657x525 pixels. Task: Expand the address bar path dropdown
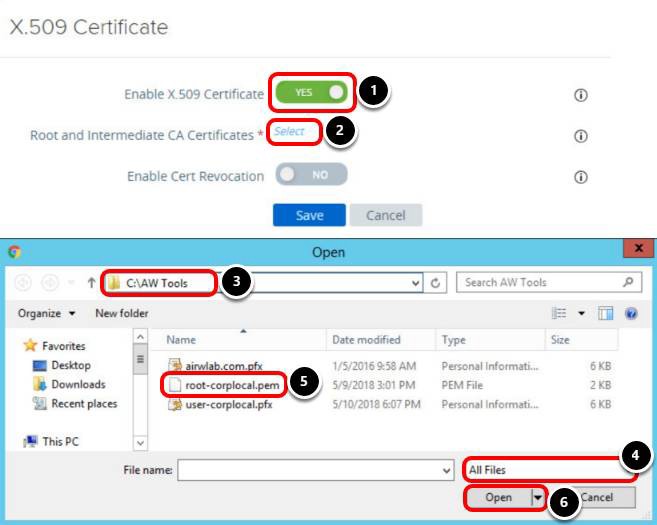416,283
